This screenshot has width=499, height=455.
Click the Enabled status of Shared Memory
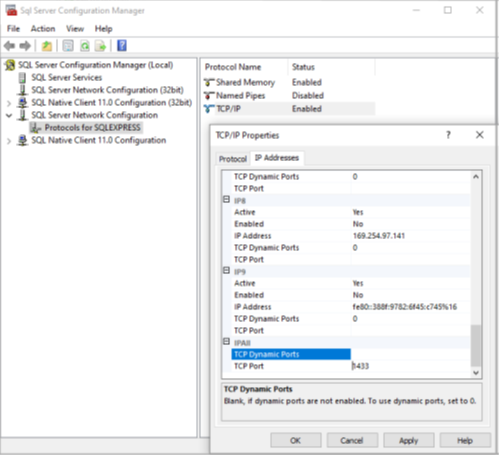(307, 82)
